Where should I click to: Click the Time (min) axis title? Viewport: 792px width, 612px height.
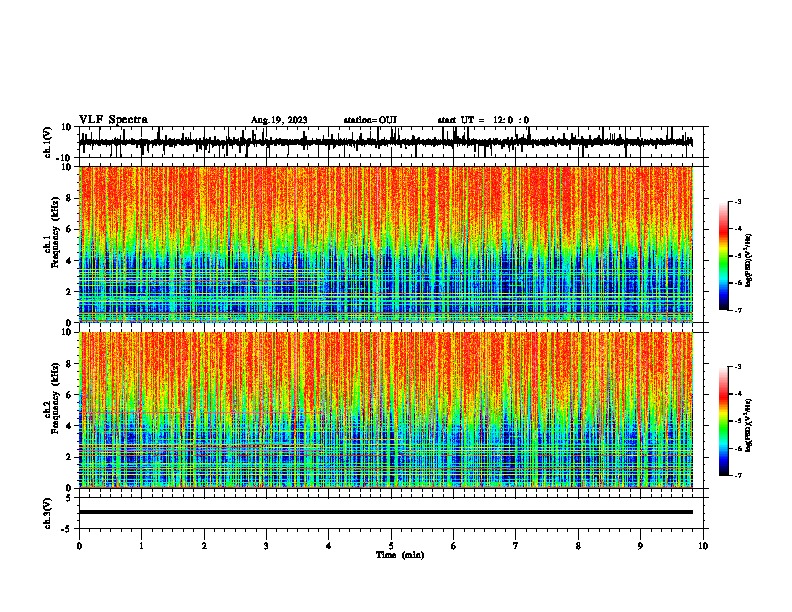[x=400, y=555]
